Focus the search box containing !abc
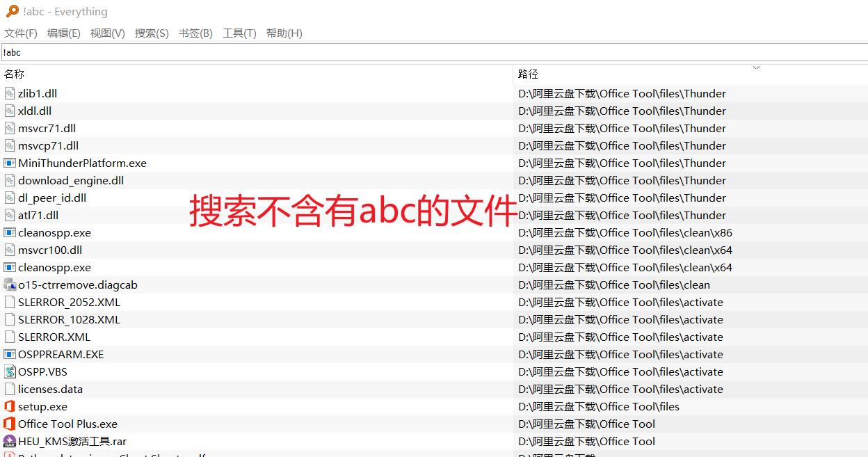The image size is (868, 457). (x=434, y=52)
